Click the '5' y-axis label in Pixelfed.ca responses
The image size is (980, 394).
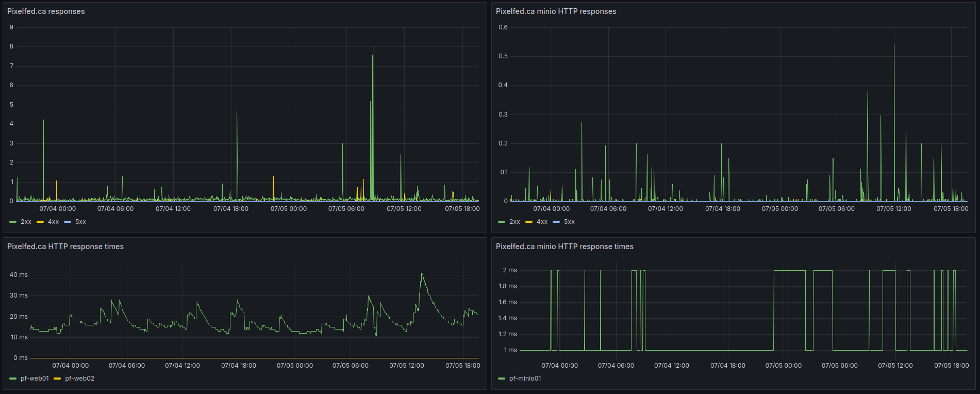click(11, 105)
